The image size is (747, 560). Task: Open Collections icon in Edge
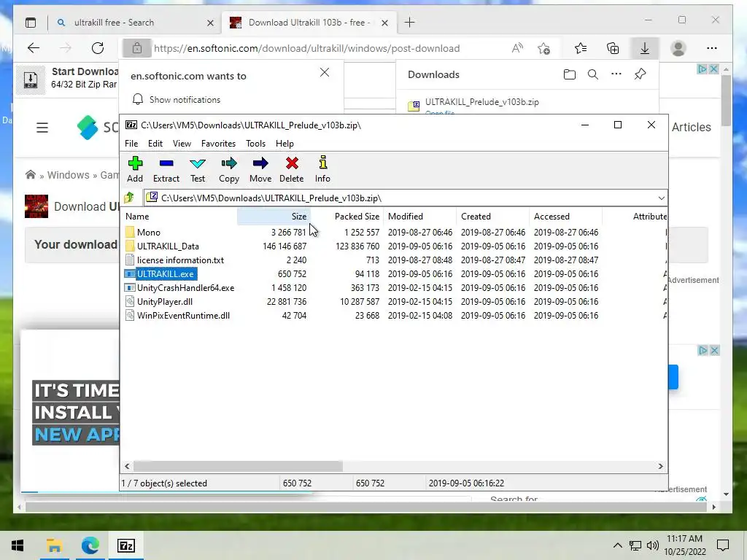click(x=613, y=48)
